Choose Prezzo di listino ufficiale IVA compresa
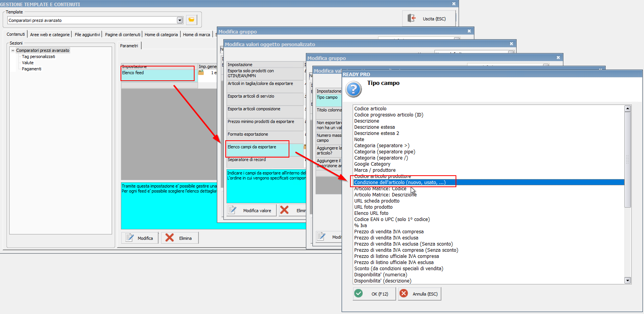 (x=396, y=256)
